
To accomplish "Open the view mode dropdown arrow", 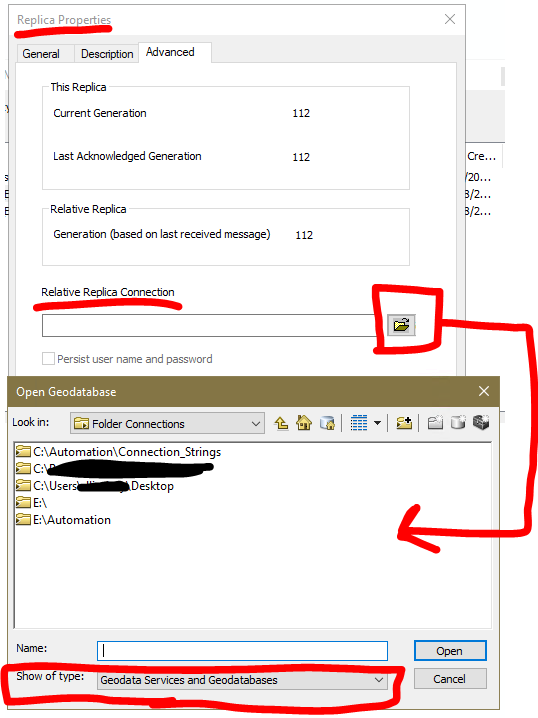I will pos(377,423).
